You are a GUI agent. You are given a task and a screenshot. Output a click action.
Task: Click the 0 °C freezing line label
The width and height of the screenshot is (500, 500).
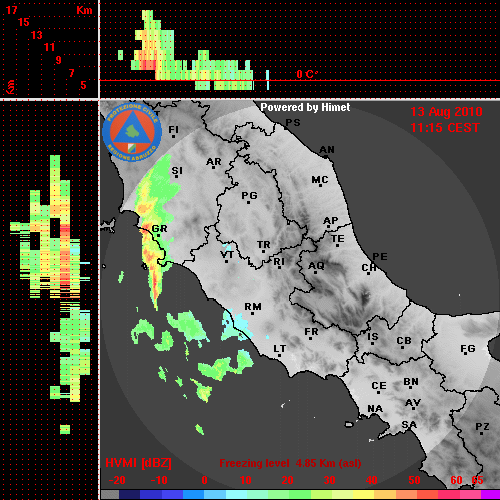(x=307, y=74)
